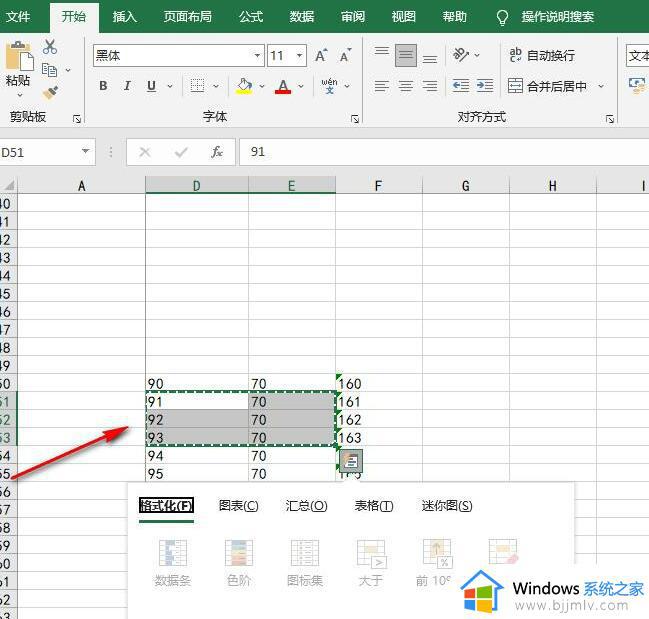
Task: Open font group dialog launcher
Action: (x=355, y=119)
